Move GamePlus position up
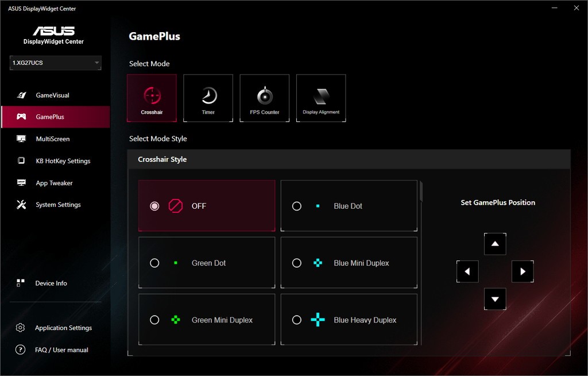 tap(495, 244)
